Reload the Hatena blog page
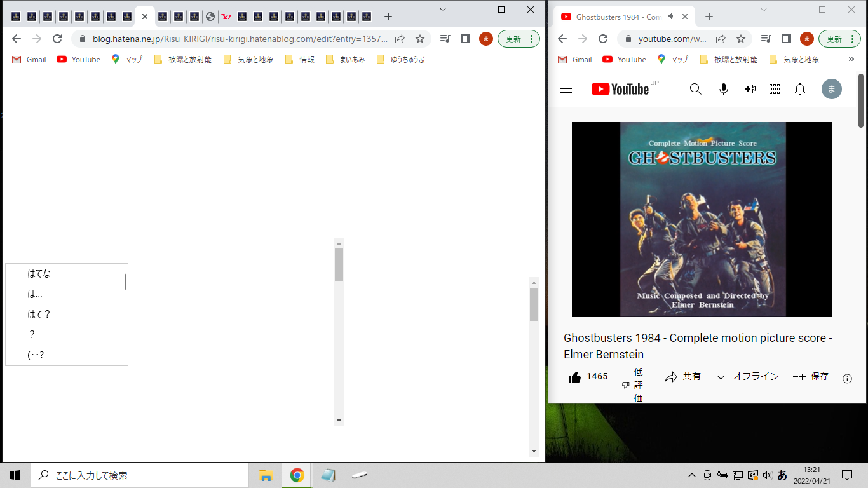The width and height of the screenshot is (868, 488). coord(57,39)
